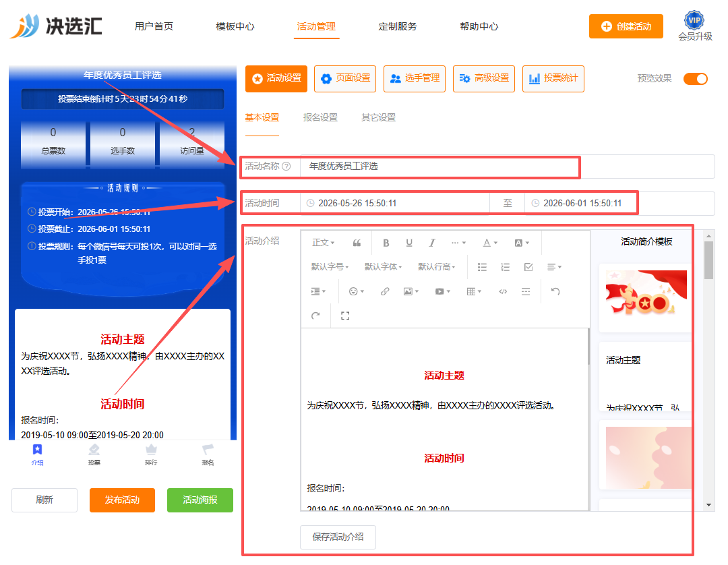728x565 pixels.
Task: Insert a numbered list
Action: pyautogui.click(x=505, y=267)
